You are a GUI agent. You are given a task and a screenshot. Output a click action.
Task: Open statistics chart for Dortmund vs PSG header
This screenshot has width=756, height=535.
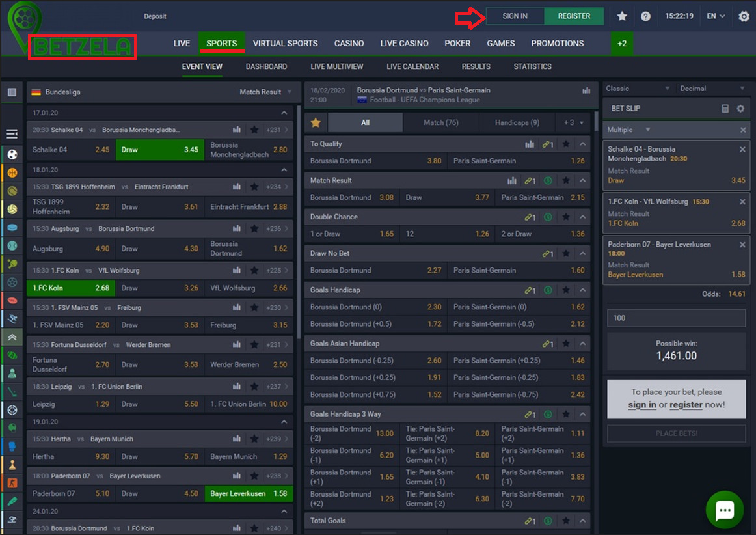(x=586, y=90)
